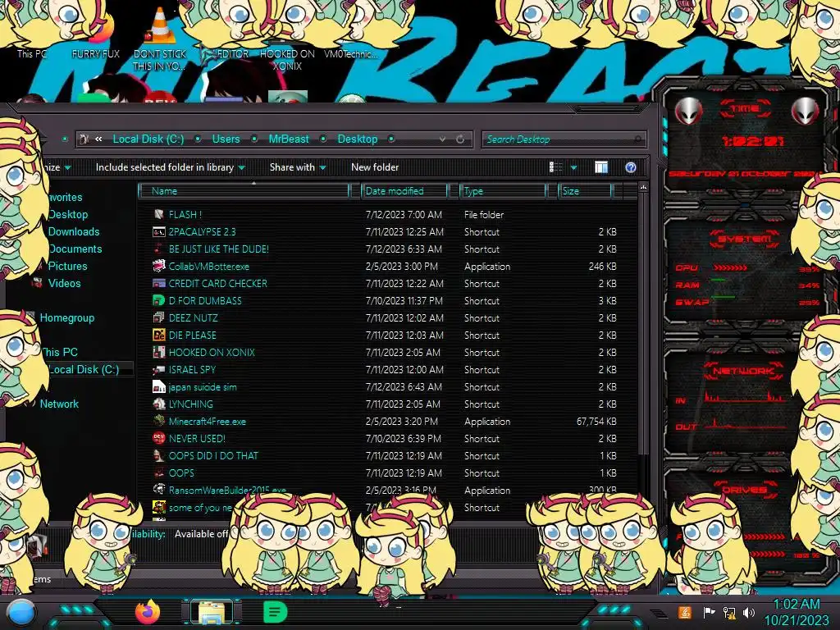This screenshot has height=630, width=840.
Task: Open the volume speaker tray icon
Action: click(x=748, y=612)
